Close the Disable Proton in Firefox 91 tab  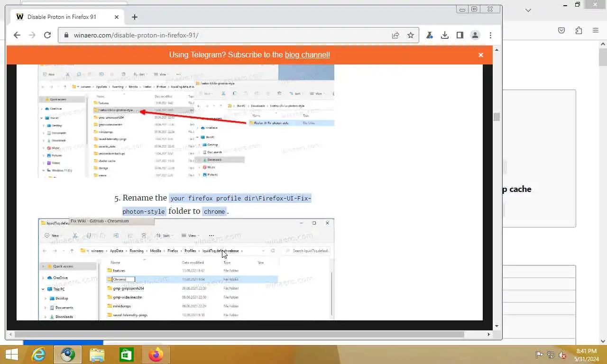tap(117, 17)
